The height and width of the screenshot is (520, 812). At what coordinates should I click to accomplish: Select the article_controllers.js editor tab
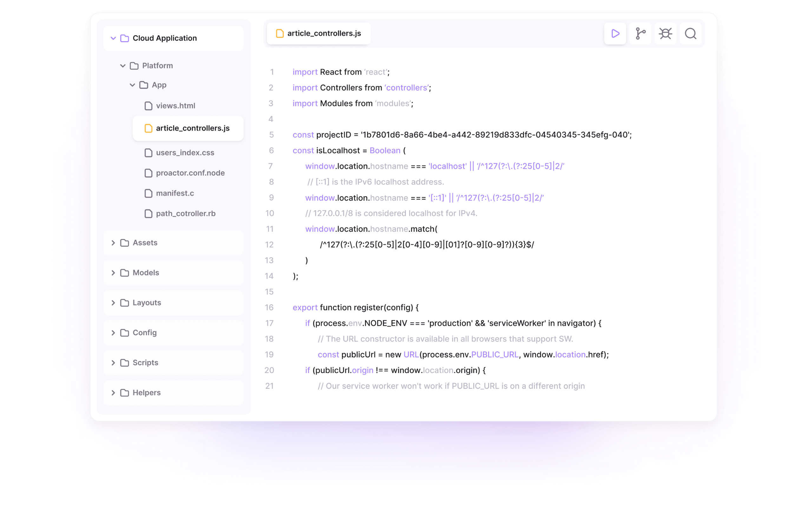coord(318,33)
